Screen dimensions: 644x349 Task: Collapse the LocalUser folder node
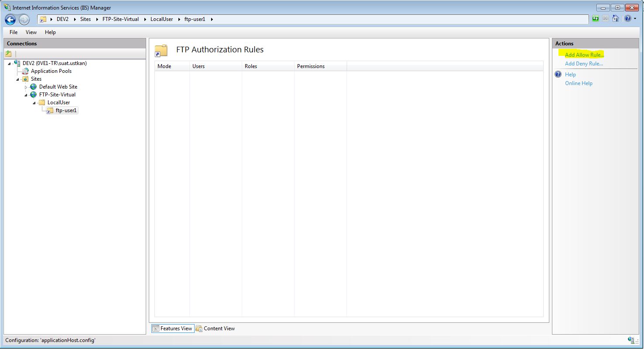[34, 103]
